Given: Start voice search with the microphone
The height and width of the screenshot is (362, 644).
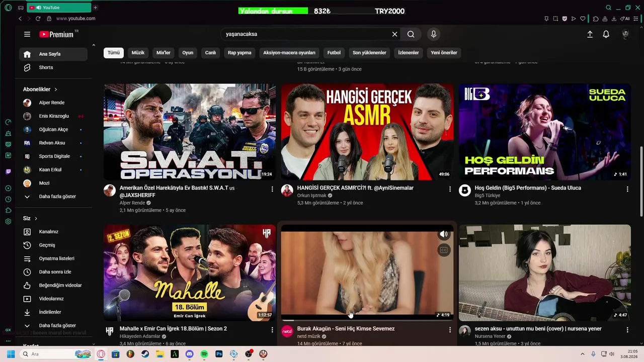Looking at the screenshot, I should point(434,34).
